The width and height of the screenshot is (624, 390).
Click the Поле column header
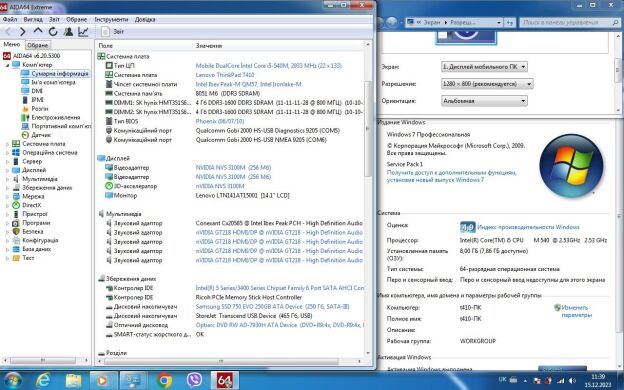[105, 46]
